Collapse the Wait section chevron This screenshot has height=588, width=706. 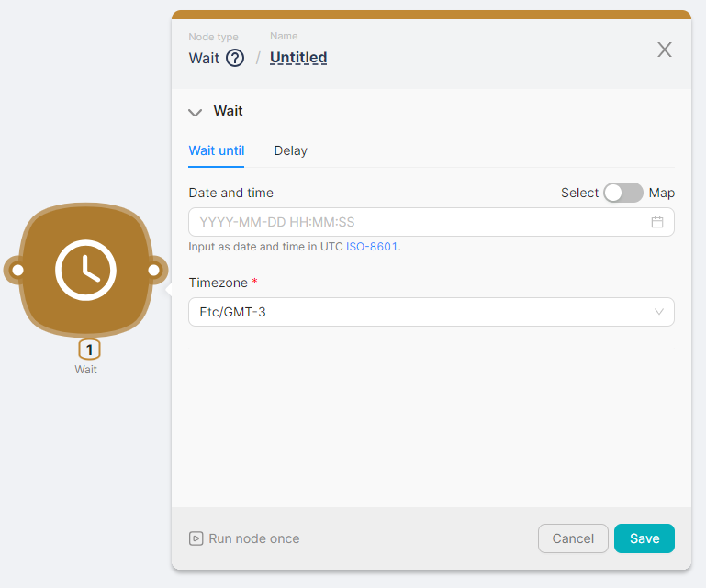195,112
